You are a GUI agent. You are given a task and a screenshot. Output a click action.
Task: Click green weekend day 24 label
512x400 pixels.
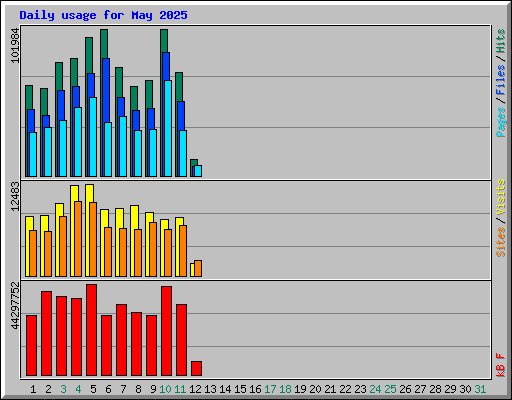(375, 389)
